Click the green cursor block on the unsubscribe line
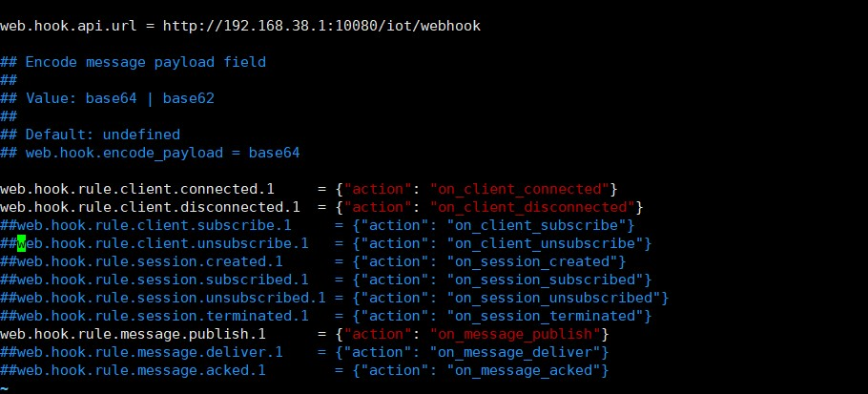 [22, 243]
